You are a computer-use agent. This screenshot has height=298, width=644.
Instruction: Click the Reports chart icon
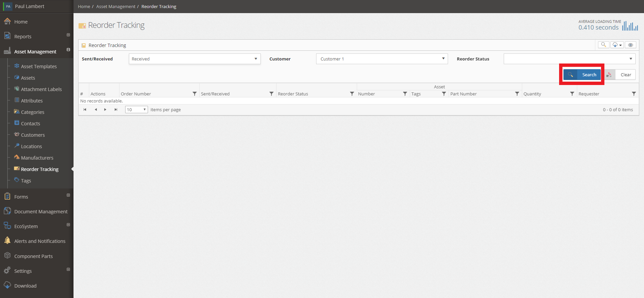pyautogui.click(x=7, y=36)
